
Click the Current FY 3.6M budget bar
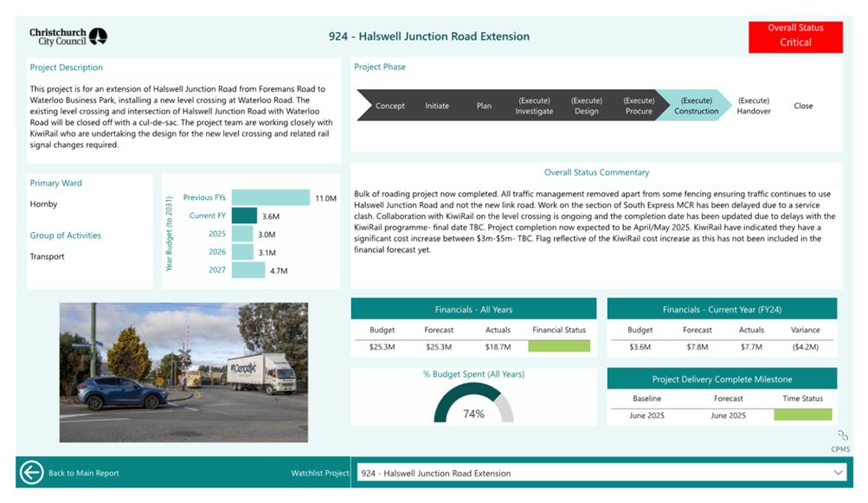pyautogui.click(x=244, y=216)
